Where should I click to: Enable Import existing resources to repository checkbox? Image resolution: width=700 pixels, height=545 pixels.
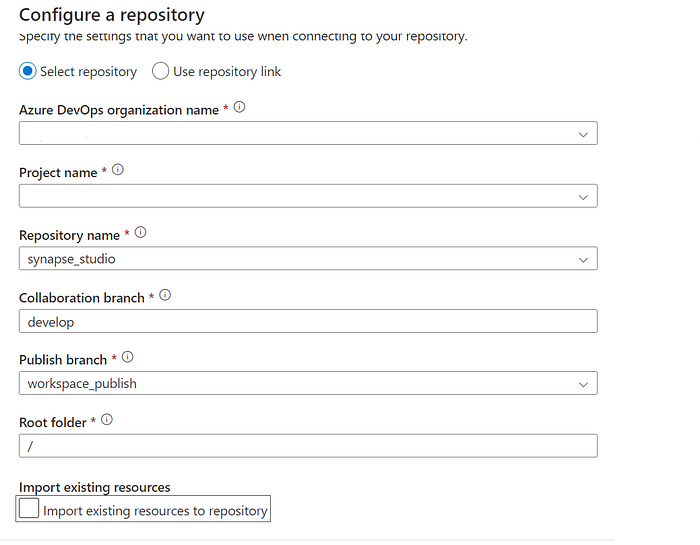click(x=29, y=508)
